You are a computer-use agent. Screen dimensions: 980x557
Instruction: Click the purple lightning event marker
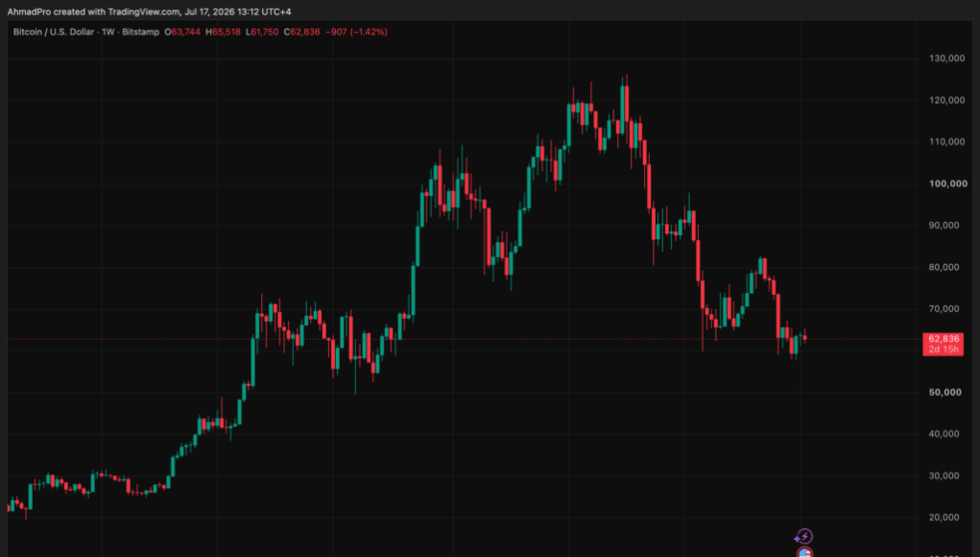click(x=803, y=537)
